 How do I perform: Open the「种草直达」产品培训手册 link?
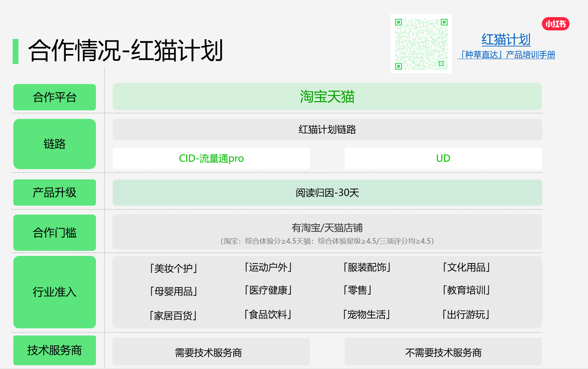(506, 55)
